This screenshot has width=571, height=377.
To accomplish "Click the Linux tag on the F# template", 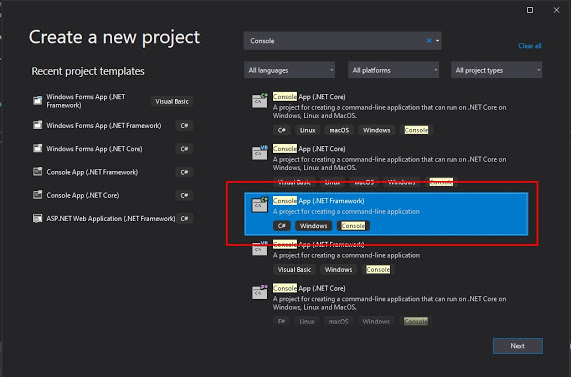I will click(307, 322).
